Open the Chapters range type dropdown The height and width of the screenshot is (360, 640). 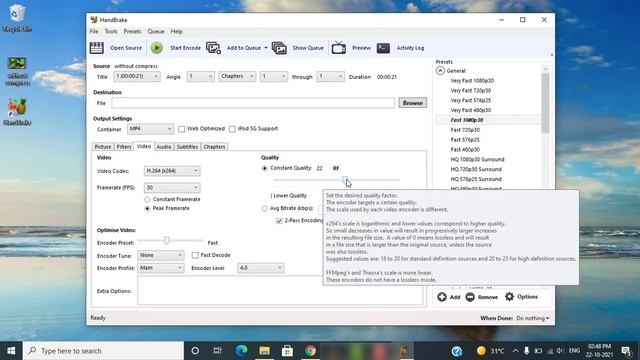click(237, 76)
